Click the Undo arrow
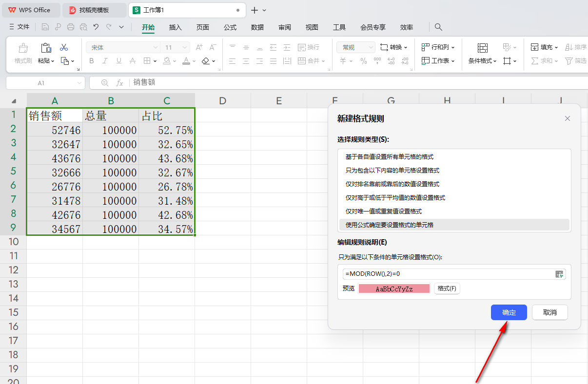 96,27
